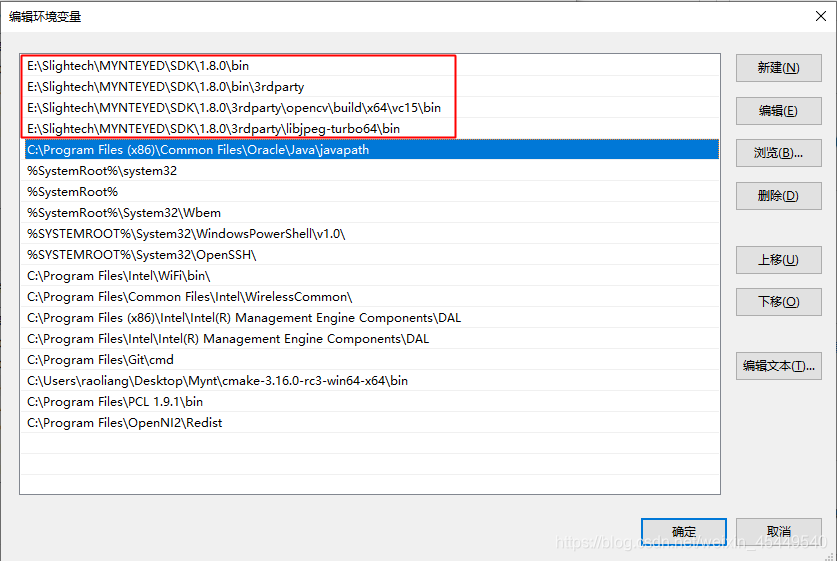Select the WindowsPowerShell\v1.0\ path entry
The width and height of the screenshot is (837, 561).
(x=372, y=234)
